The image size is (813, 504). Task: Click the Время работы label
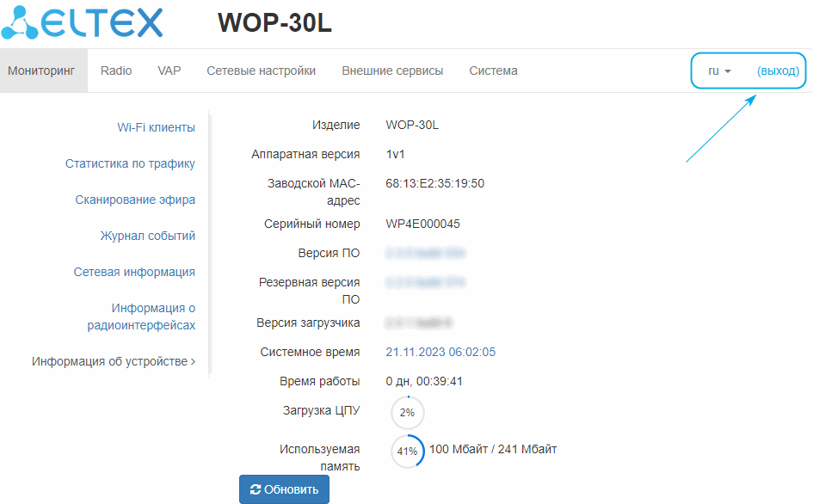click(320, 382)
